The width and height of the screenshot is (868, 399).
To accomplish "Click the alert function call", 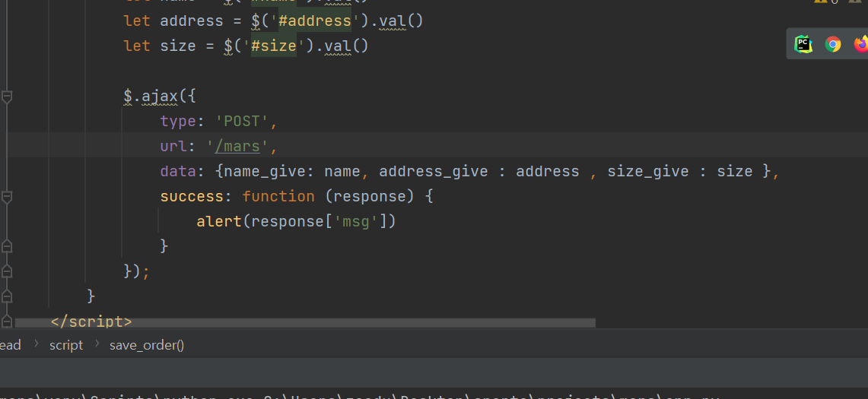I will pos(219,221).
